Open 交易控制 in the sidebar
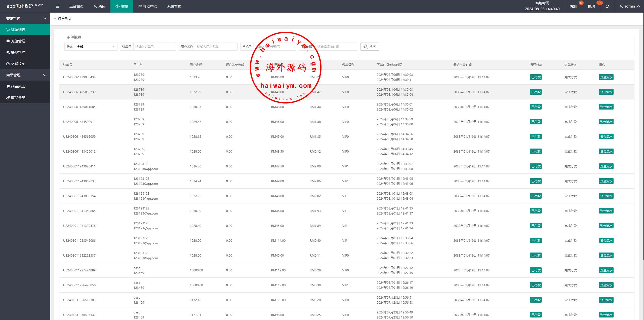The height and width of the screenshot is (320, 644). coord(18,64)
